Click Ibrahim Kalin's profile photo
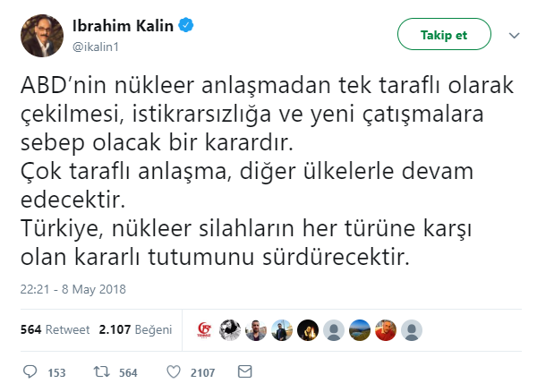Viewport: 537px width, 392px height. [x=42, y=36]
